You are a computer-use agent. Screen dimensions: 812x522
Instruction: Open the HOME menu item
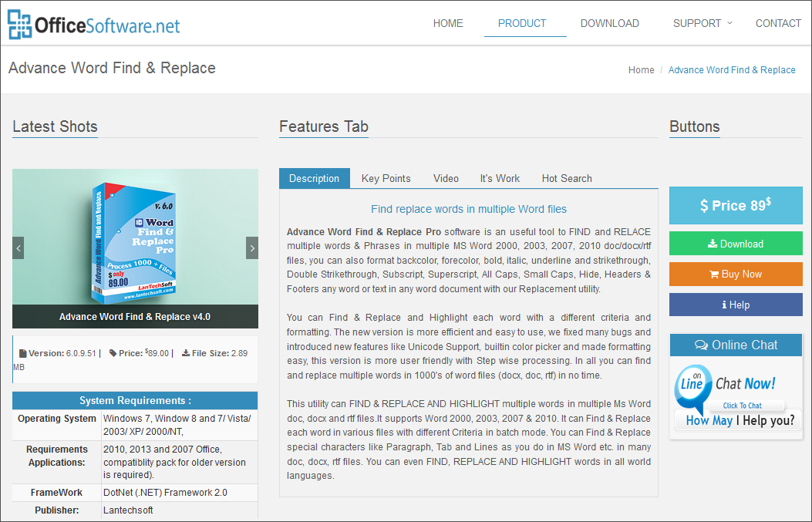point(448,23)
